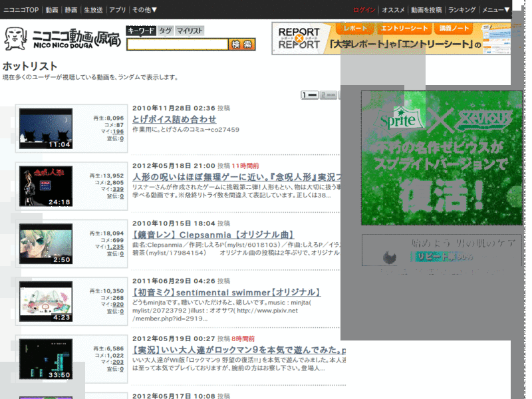Screen dimensions: 532x399
Task: Open 【鏡音レン】Clepsanmia title link
Action: 213,235
